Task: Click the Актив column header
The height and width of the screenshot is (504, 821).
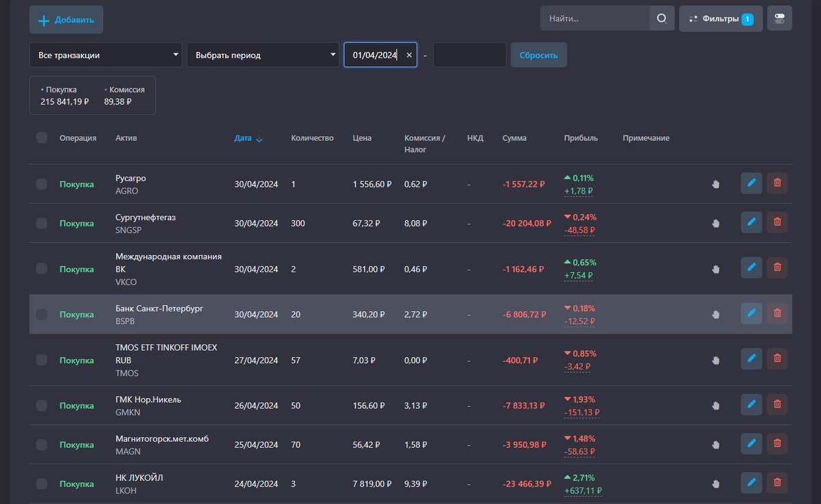Action: 127,138
